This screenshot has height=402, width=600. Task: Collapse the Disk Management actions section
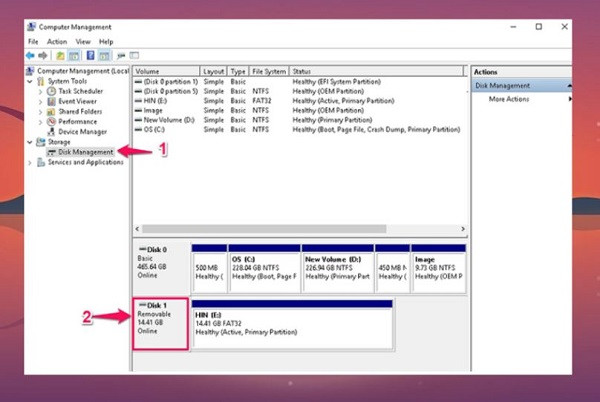[569, 86]
